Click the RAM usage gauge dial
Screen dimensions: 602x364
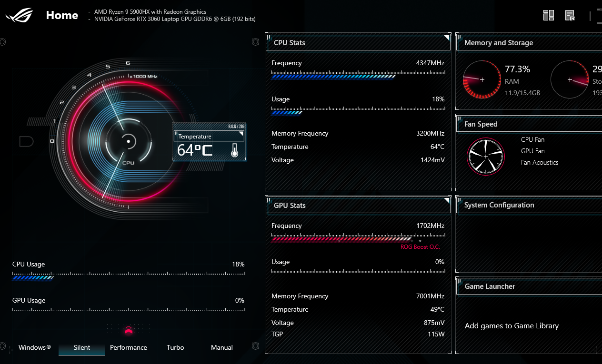[482, 79]
